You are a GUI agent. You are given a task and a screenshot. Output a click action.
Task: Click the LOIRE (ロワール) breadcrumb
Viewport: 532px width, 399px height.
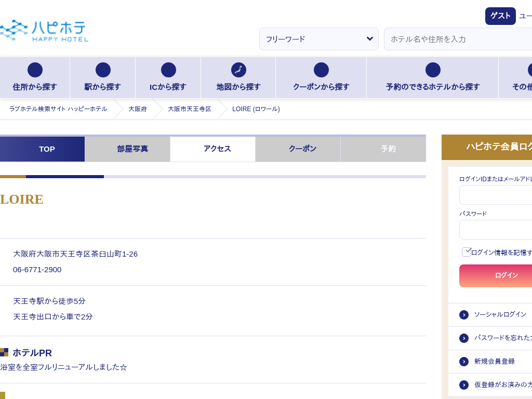point(256,109)
